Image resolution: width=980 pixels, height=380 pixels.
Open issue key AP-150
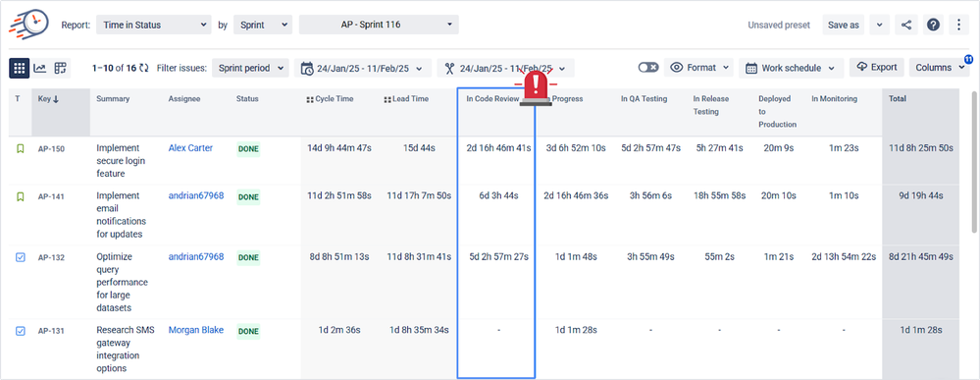pos(51,149)
